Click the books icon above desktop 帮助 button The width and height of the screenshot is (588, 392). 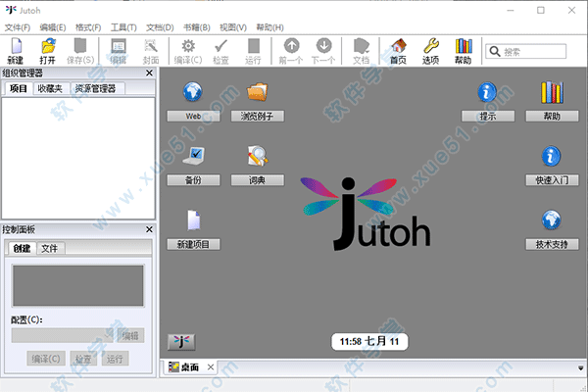(x=552, y=92)
